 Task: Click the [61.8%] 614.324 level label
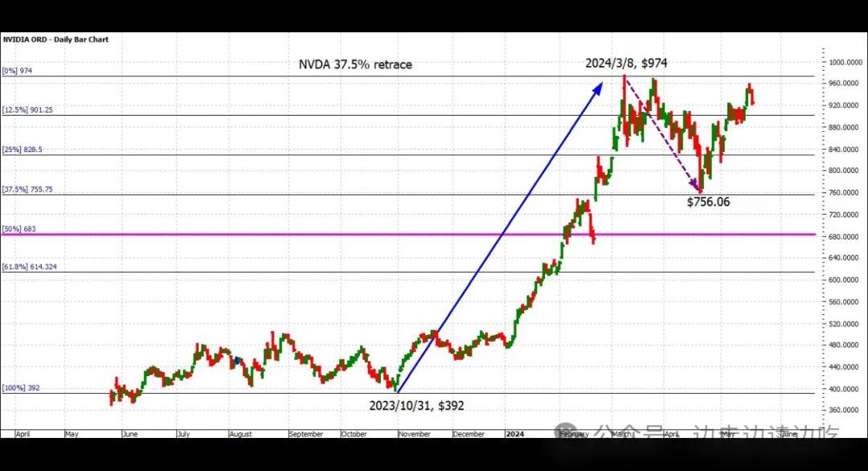pos(30,267)
